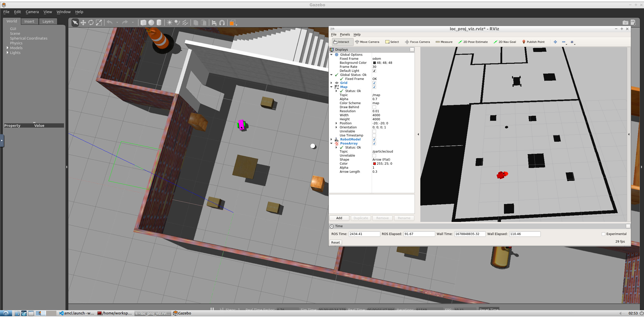
Task: Insert a sphere shape in Gazebo
Action: tap(151, 23)
